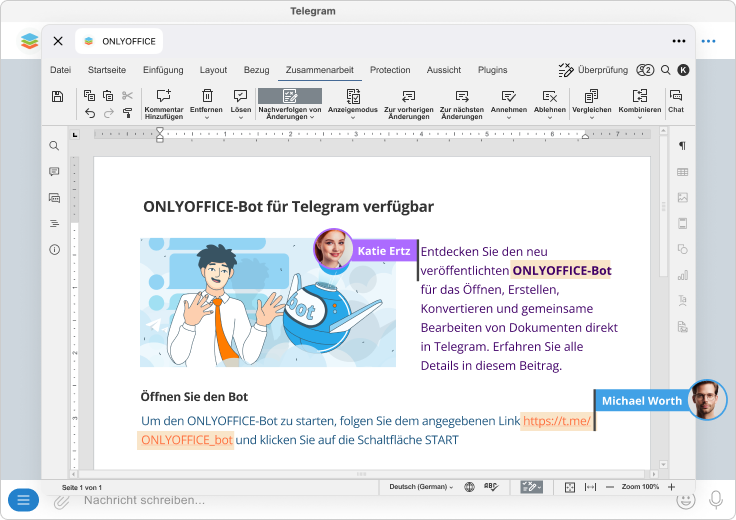Open the Telegram blue menu button
The width and height of the screenshot is (736, 520).
pyautogui.click(x=23, y=500)
